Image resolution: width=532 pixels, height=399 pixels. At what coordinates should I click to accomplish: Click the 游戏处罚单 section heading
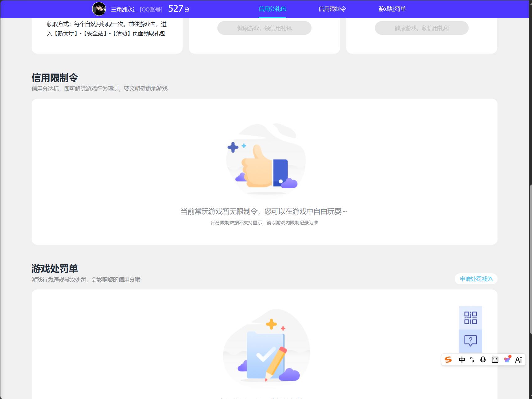55,268
